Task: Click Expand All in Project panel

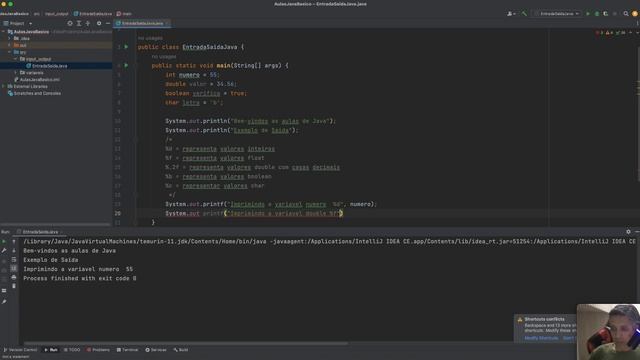Action: click(79, 24)
